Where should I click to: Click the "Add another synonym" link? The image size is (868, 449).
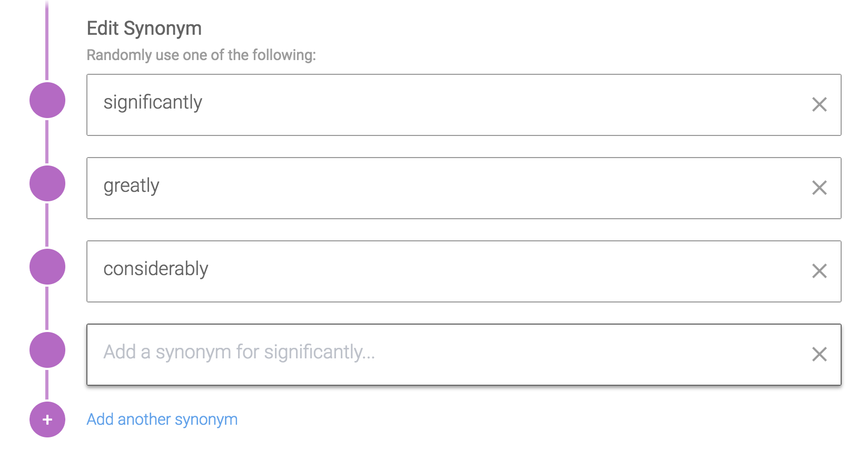click(x=162, y=419)
